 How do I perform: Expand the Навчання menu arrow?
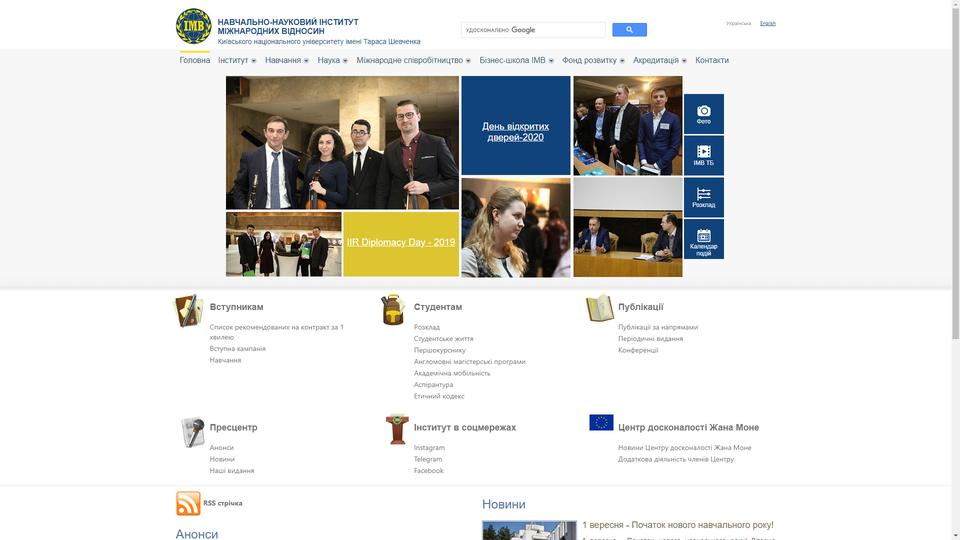[x=306, y=61]
